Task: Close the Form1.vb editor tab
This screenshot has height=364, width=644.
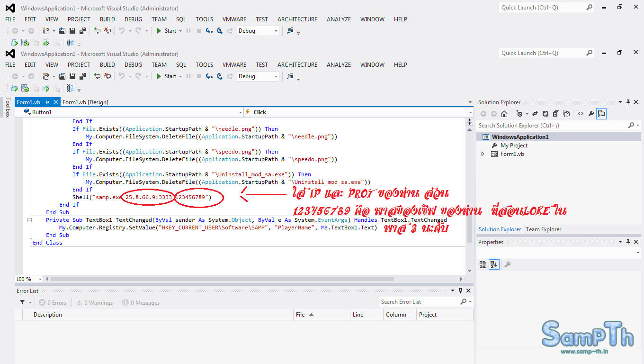Action: 56,102
